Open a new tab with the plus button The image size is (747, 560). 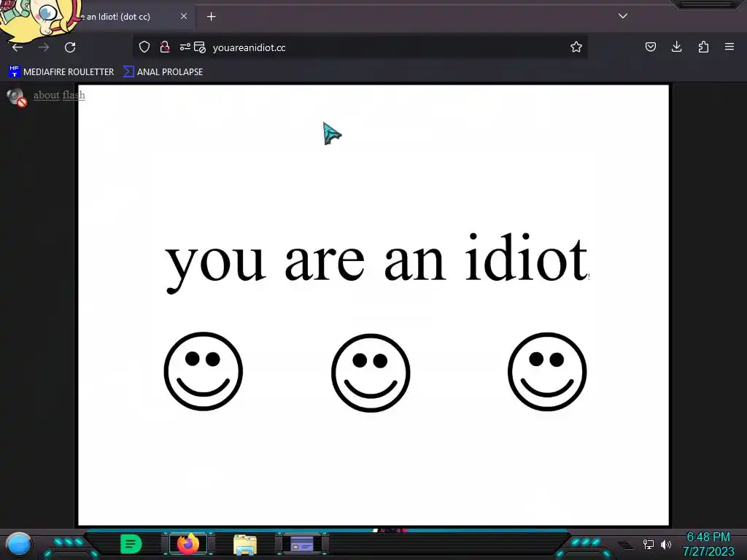pyautogui.click(x=211, y=17)
